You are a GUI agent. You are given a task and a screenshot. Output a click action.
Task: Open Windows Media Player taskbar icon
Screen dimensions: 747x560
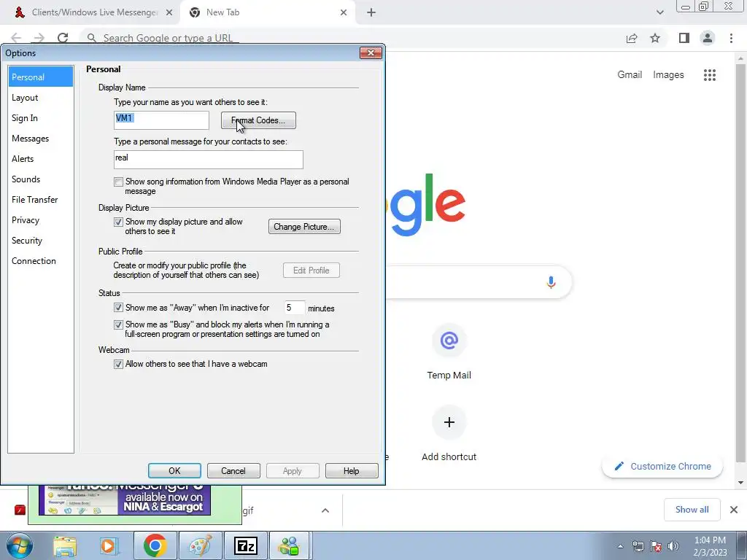click(x=108, y=545)
